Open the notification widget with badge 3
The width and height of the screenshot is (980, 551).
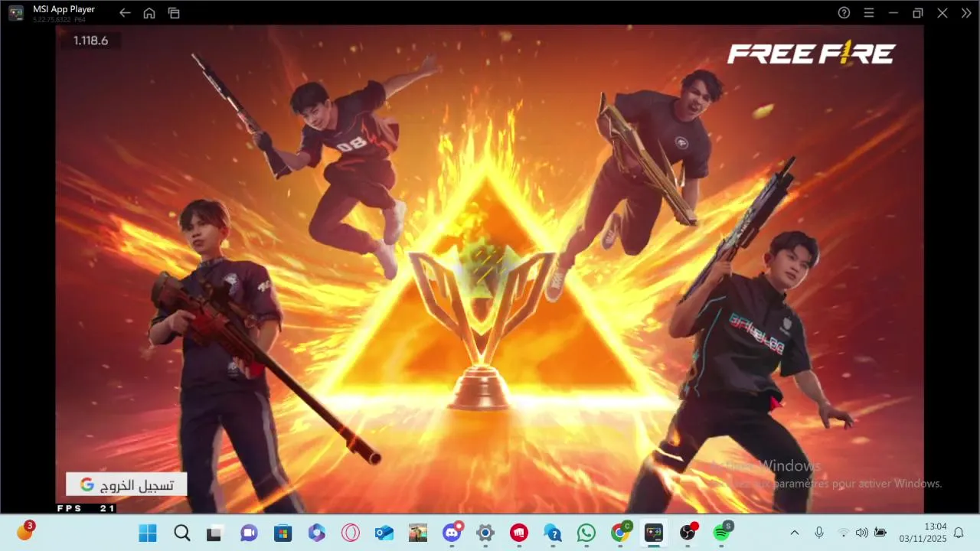(x=25, y=532)
